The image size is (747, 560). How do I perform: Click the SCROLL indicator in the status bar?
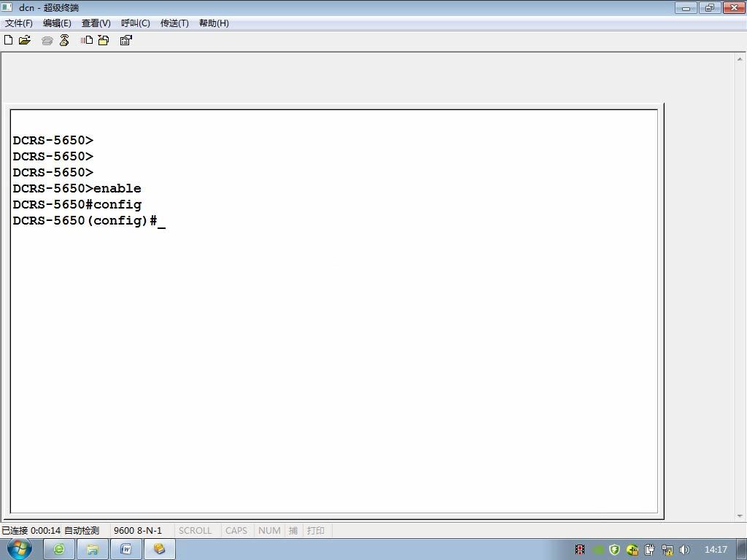(195, 531)
